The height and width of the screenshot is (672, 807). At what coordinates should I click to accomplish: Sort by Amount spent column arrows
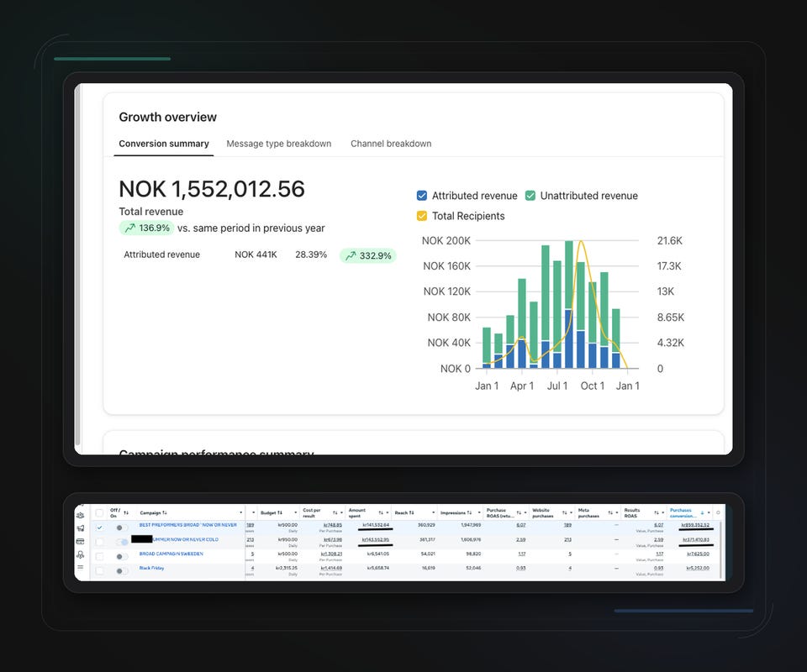tap(381, 512)
